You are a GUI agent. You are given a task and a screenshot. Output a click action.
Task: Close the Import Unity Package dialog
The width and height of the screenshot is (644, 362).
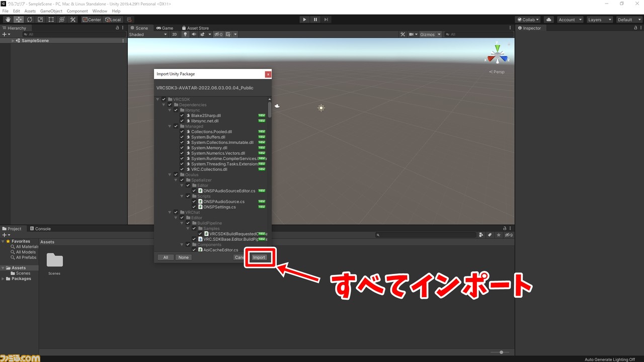tap(268, 74)
